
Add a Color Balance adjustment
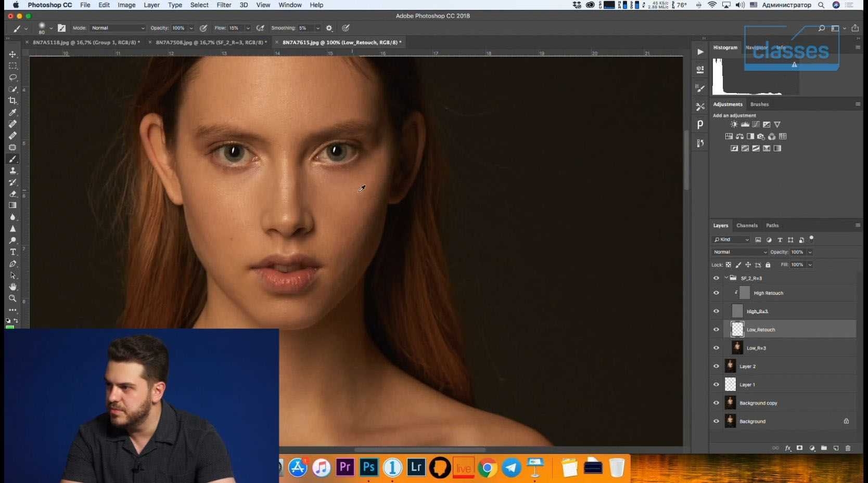[x=739, y=137]
